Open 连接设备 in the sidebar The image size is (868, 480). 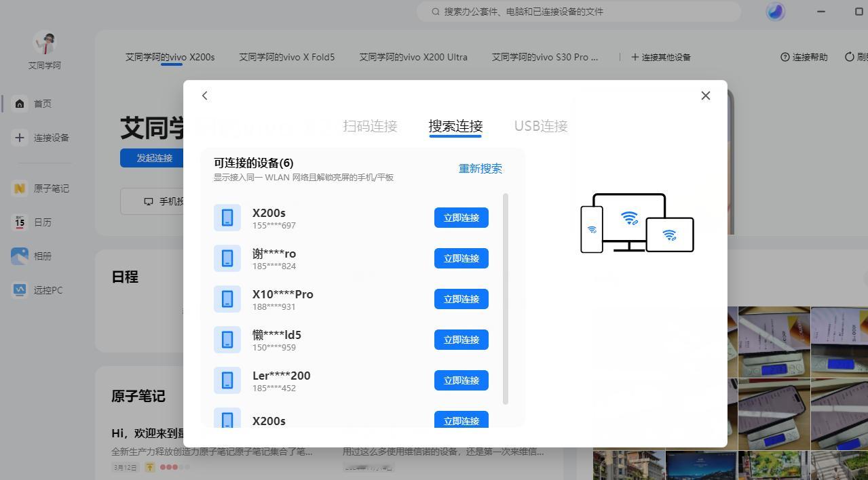[41, 138]
